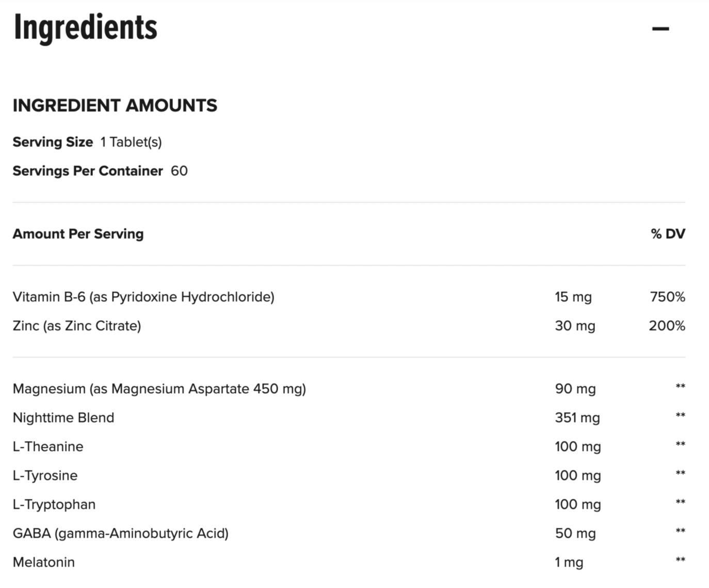Select the Magnesium Aspartate ingredient row
The image size is (709, 588).
click(159, 389)
